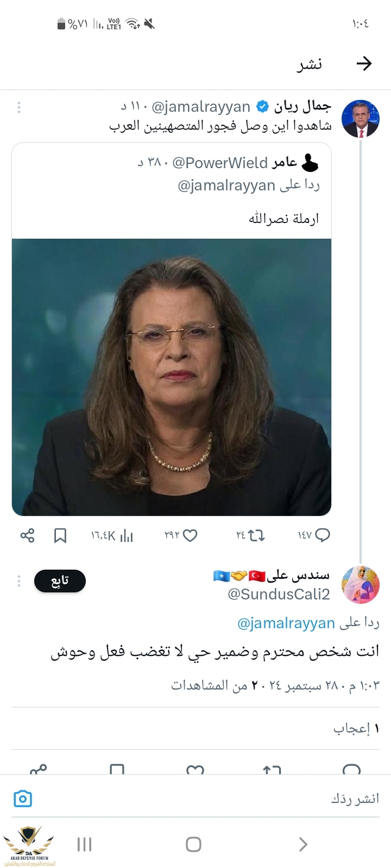This screenshot has width=391, height=868.
Task: Share Jamal Rayyan's post
Action: coord(27,535)
